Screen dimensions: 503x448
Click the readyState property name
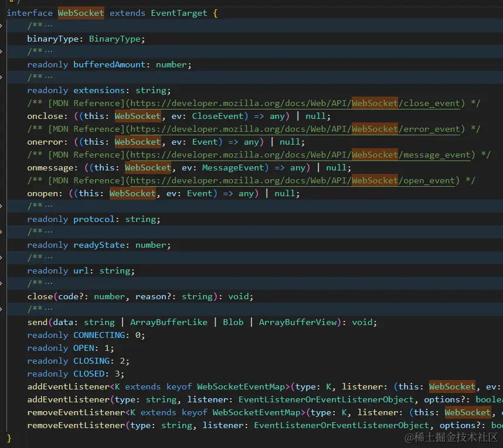(99, 245)
